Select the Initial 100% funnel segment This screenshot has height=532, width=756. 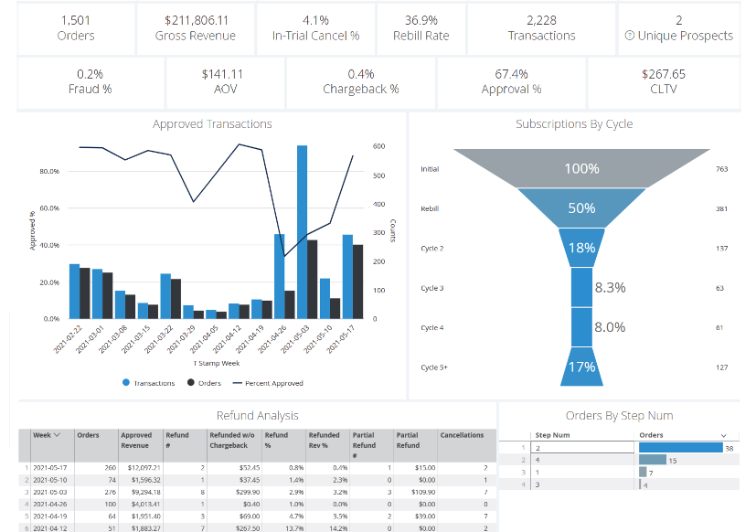581,169
